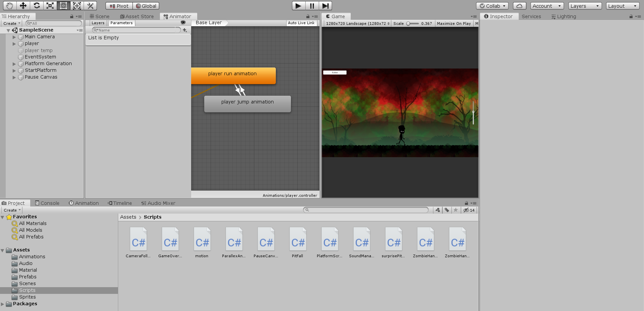
Task: Click the Pause button
Action: click(x=312, y=6)
